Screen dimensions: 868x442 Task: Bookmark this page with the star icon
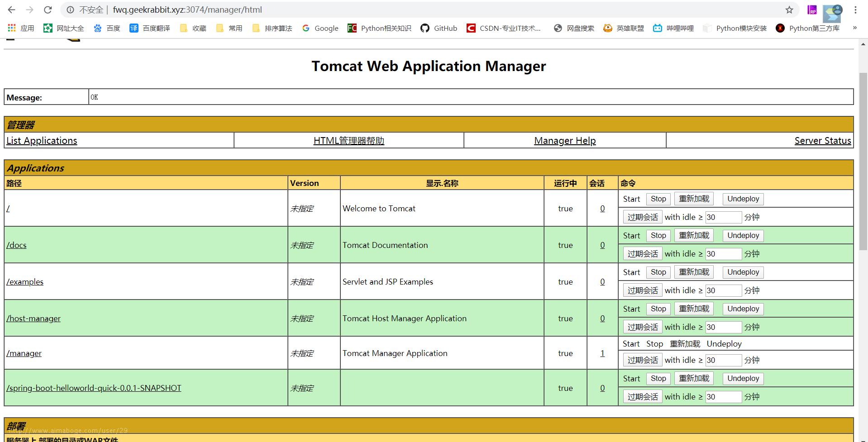(x=789, y=10)
